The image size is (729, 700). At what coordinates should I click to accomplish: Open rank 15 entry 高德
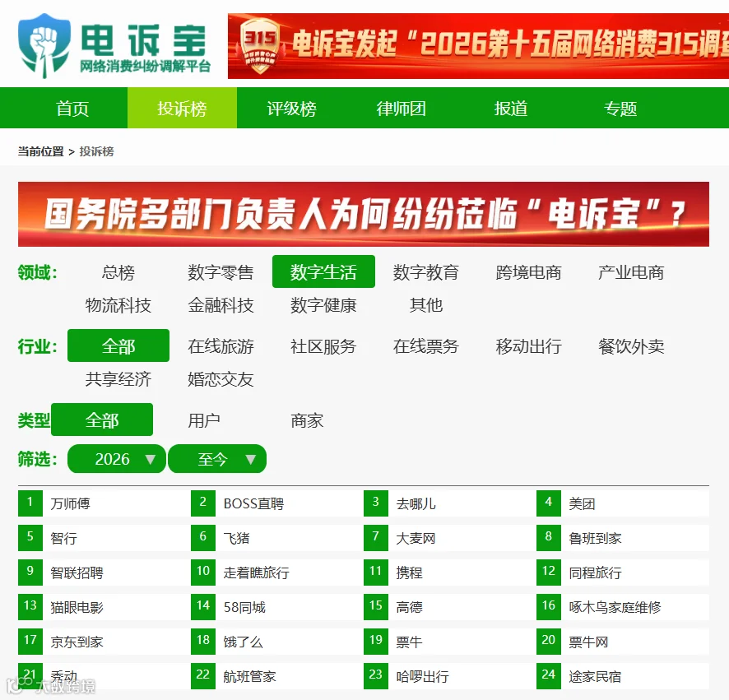[409, 608]
